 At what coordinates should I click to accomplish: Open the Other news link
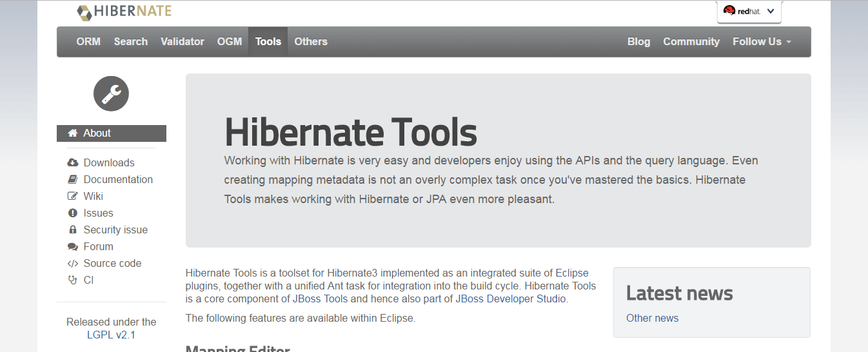coord(652,318)
